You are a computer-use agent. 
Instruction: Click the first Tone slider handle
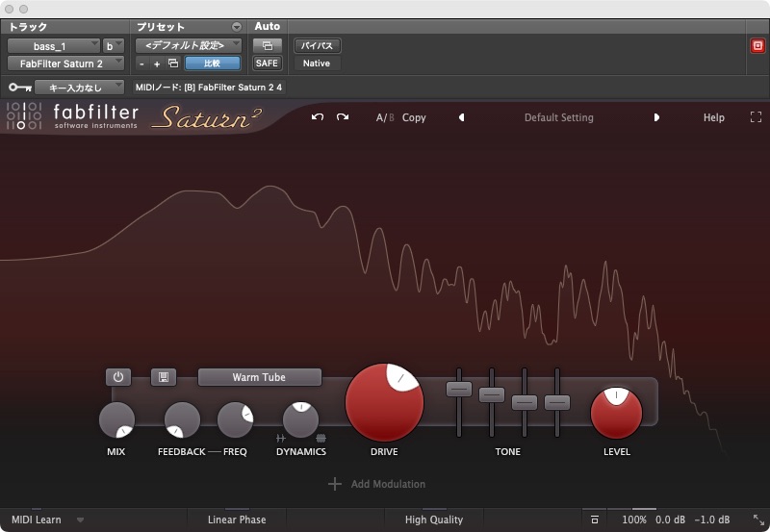pyautogui.click(x=459, y=389)
